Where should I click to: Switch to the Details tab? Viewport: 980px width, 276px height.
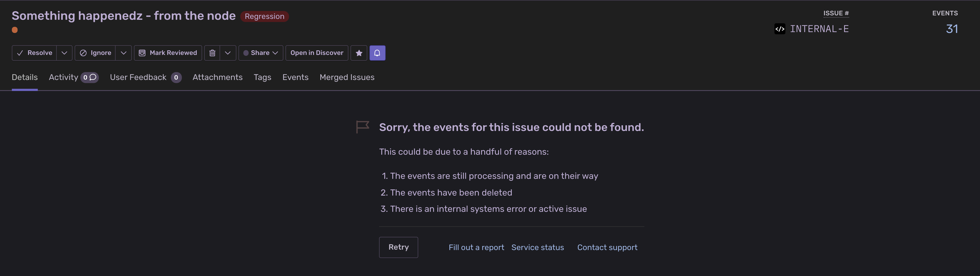(25, 77)
